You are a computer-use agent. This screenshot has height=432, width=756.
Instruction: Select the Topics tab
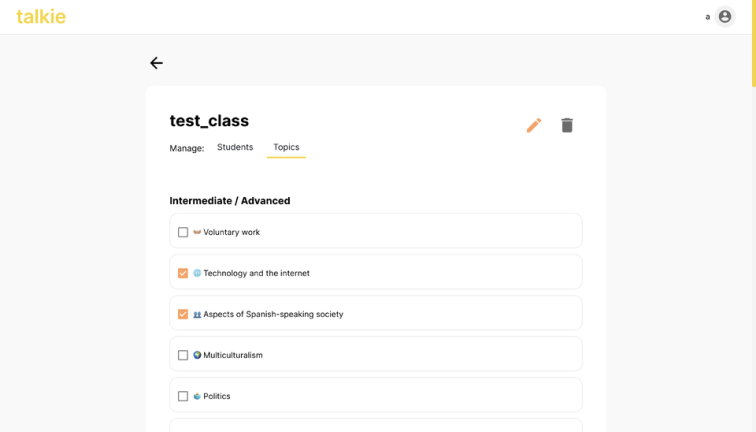[x=286, y=147]
